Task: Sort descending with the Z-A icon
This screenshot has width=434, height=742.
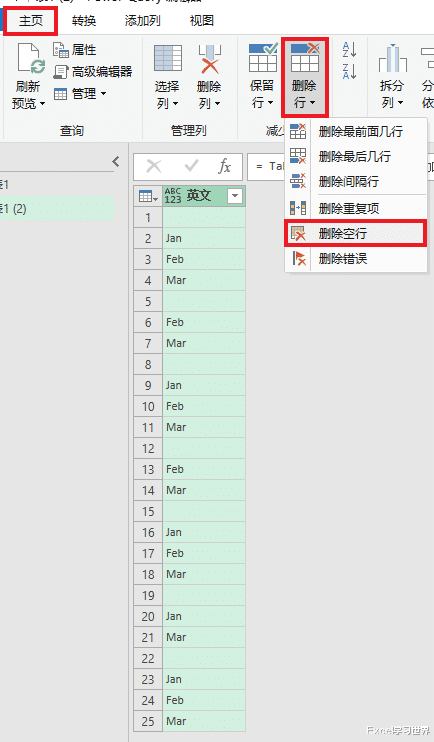Action: point(349,71)
